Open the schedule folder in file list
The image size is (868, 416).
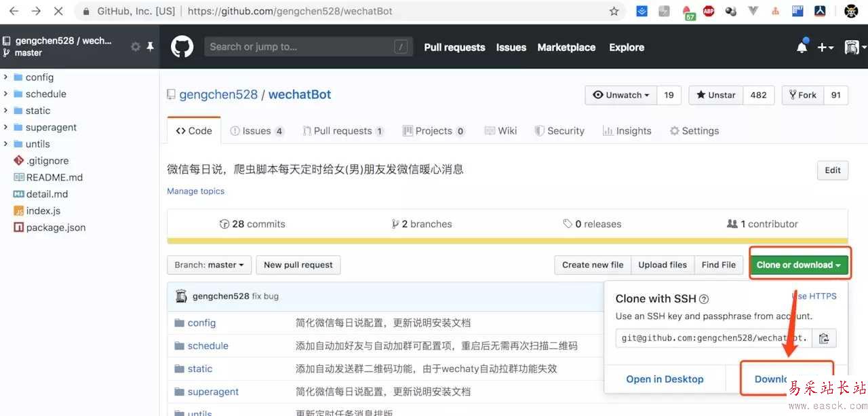208,345
